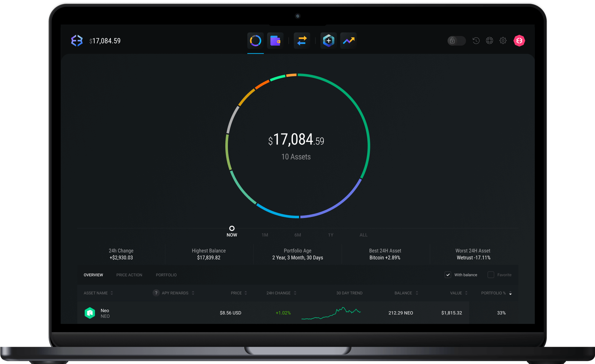595x364 pixels.
Task: Open the Add apps hexagon plus icon
Action: click(x=328, y=41)
